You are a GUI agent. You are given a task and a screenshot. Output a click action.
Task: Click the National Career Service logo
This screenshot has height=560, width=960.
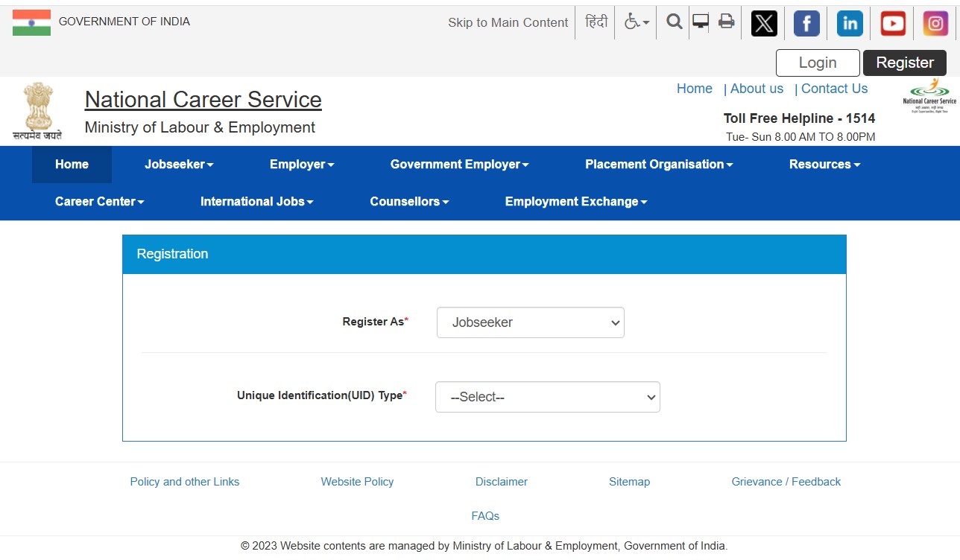[x=929, y=97]
